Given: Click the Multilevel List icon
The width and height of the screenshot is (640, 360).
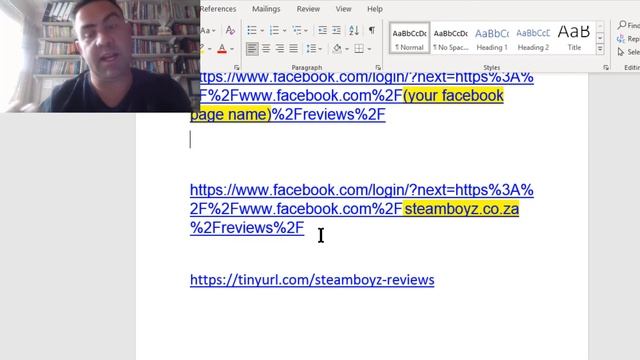Looking at the screenshot, I should (296, 30).
